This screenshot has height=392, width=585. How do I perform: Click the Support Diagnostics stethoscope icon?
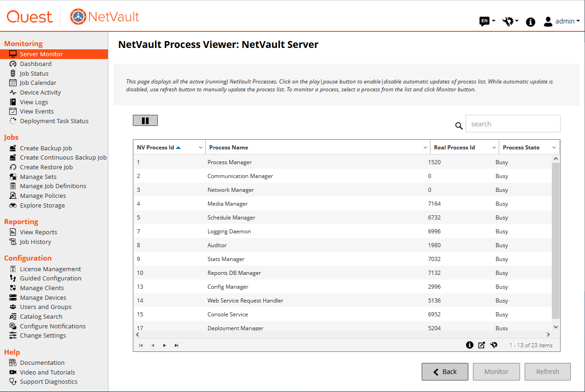[x=13, y=381]
